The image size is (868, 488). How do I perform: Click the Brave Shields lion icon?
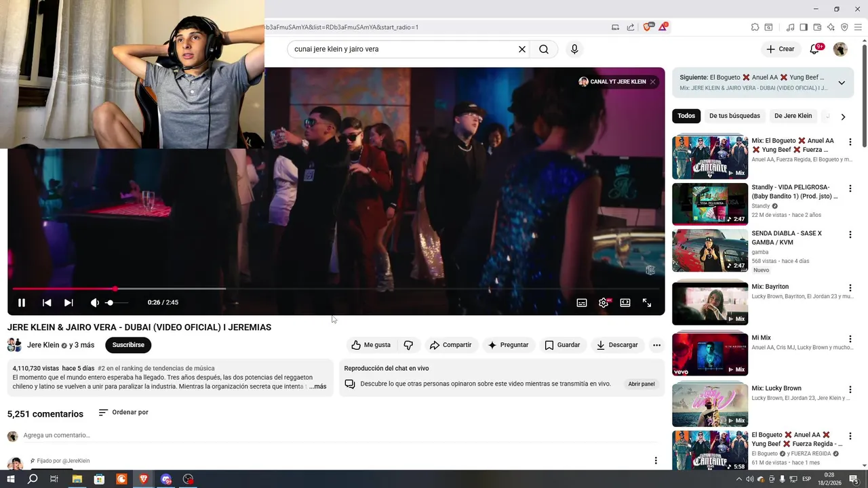pyautogui.click(x=647, y=27)
